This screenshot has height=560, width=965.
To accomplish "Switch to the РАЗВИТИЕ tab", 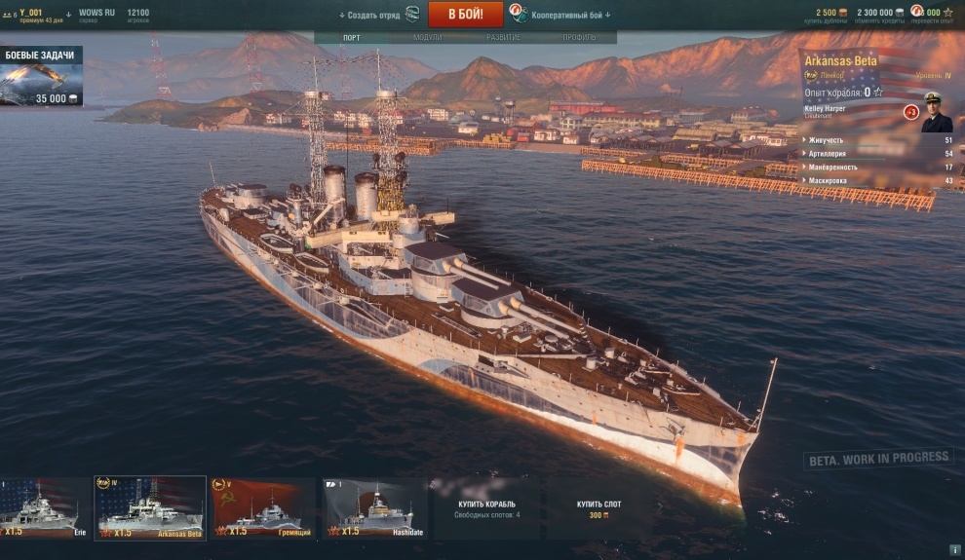I will click(503, 38).
